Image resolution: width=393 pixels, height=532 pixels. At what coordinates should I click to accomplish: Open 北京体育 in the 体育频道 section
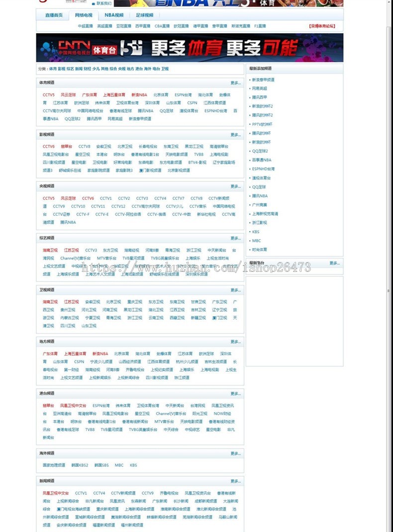(x=161, y=95)
